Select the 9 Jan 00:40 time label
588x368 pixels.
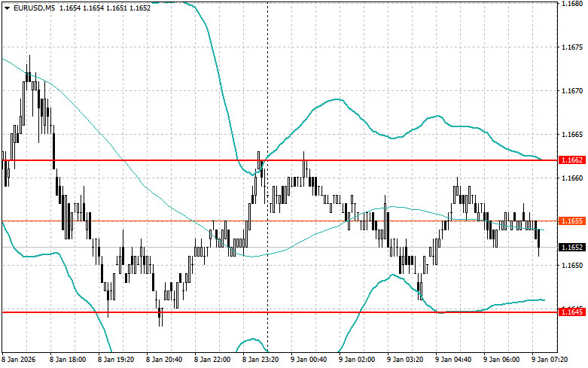[x=309, y=360]
